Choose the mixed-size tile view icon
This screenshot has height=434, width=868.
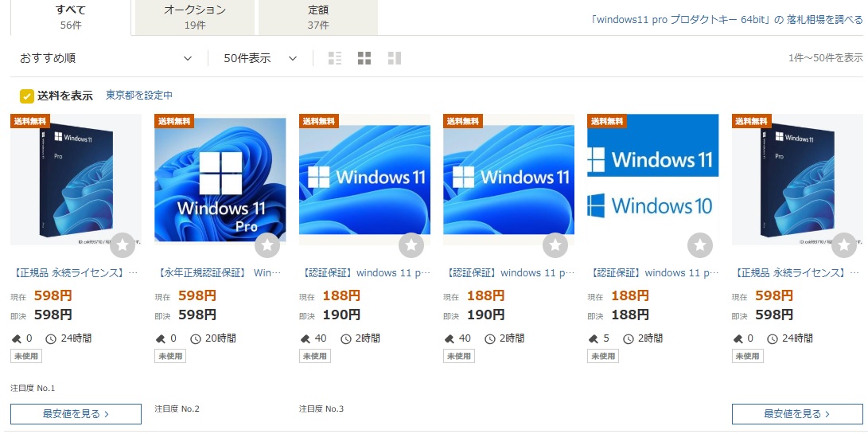(394, 58)
